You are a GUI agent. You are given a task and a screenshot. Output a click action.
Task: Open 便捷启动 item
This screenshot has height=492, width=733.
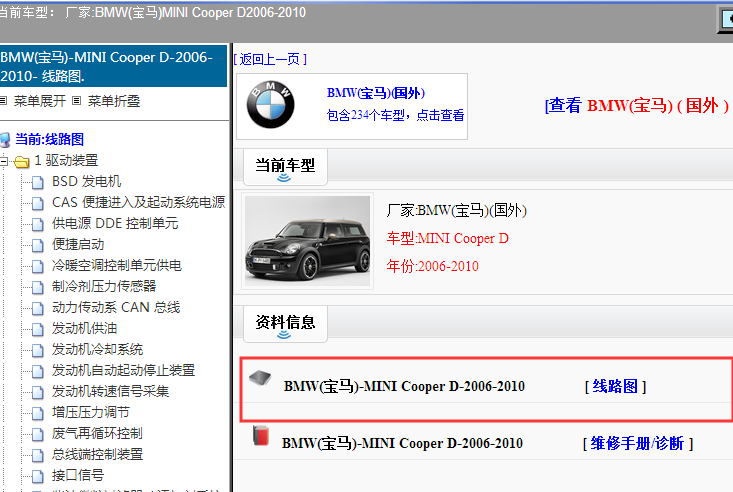point(78,245)
